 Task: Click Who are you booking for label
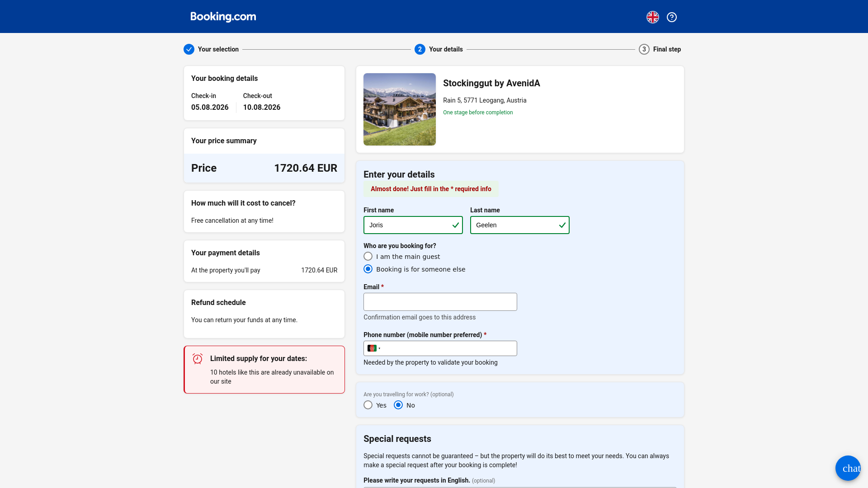[400, 246]
